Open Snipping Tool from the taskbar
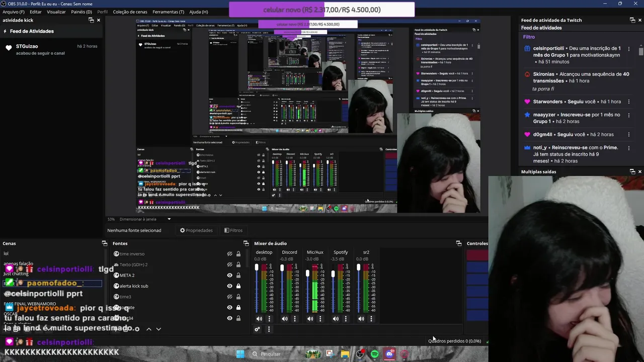This screenshot has height=362, width=644. 330,354
